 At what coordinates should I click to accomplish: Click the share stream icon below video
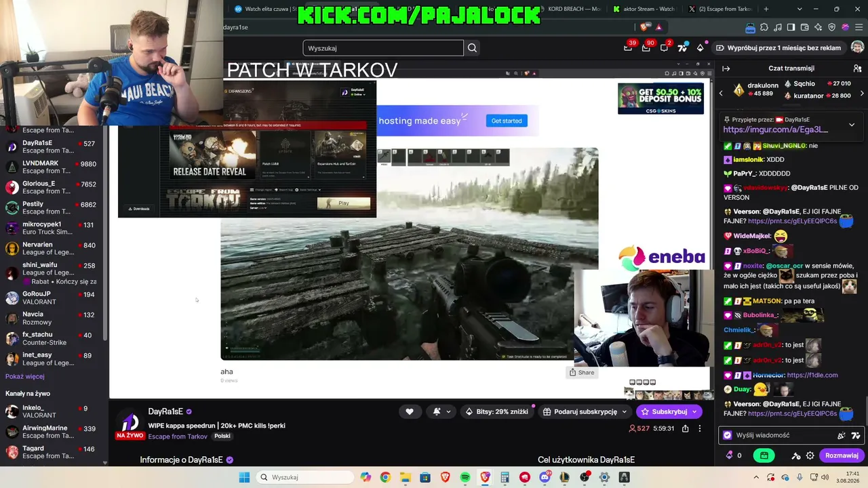tap(686, 428)
